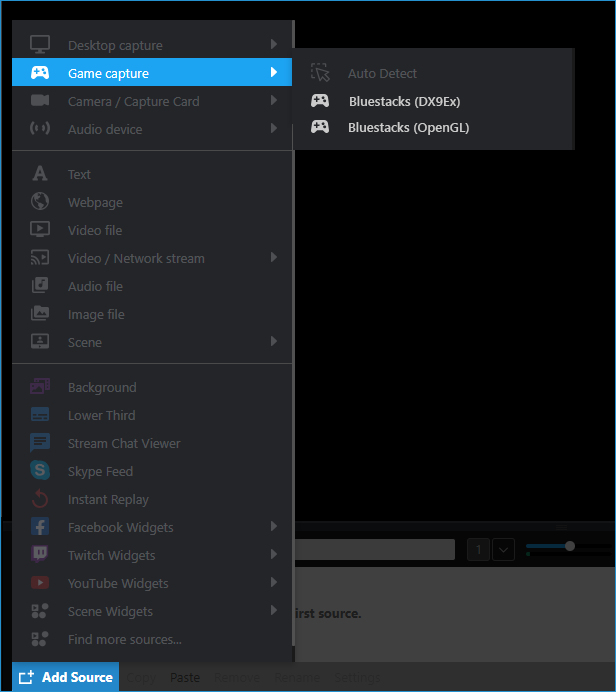Open the scene number dropdown chevron

click(503, 550)
